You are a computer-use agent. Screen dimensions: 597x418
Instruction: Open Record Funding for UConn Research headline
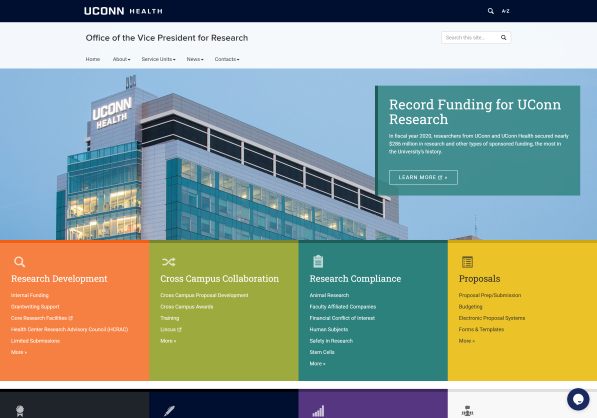[475, 112]
